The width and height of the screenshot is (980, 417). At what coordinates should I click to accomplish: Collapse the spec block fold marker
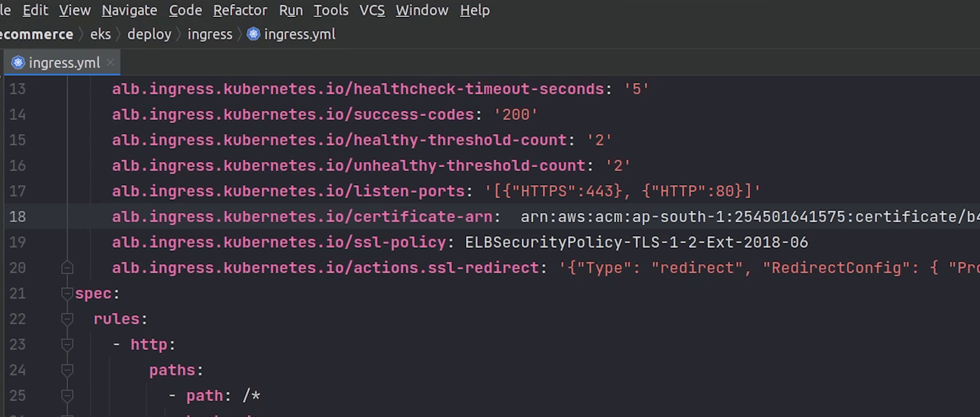coord(67,293)
